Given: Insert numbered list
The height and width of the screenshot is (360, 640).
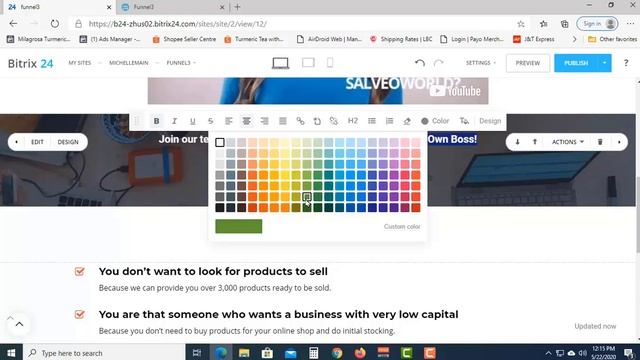Looking at the screenshot, I should click(x=389, y=121).
